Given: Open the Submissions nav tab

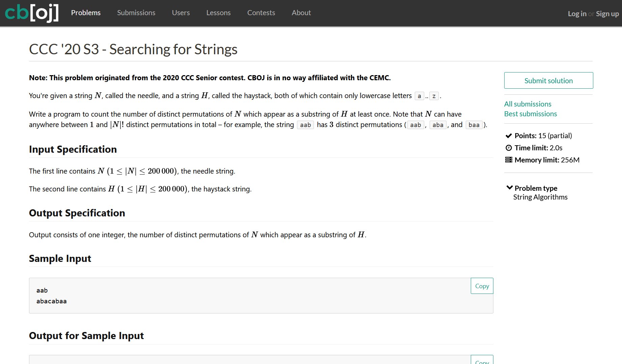Looking at the screenshot, I should point(136,13).
